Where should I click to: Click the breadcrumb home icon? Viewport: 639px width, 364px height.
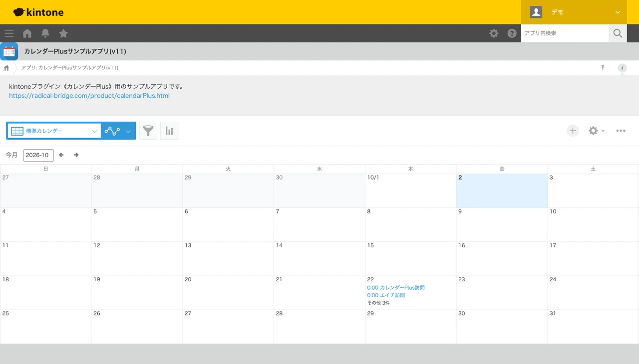pos(6,68)
